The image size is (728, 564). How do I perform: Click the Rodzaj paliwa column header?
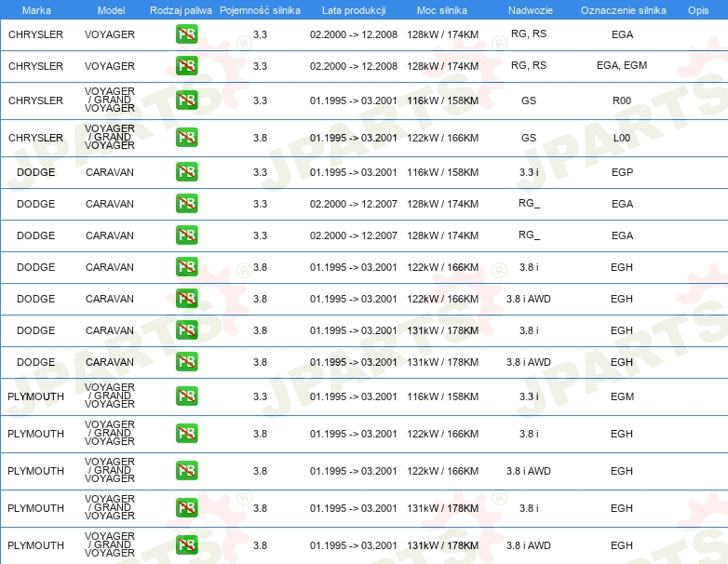(x=181, y=10)
